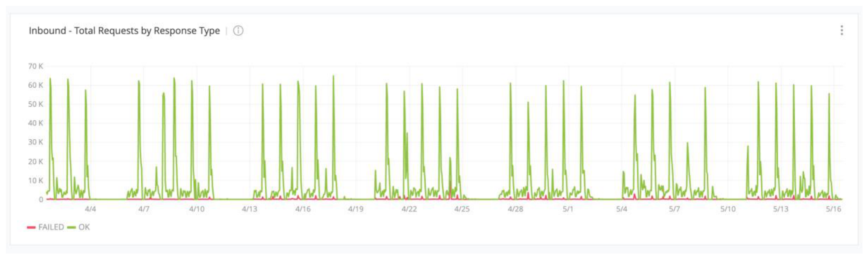Toggle the FAILED series in legend
Screen dimensions: 868x259
point(45,227)
